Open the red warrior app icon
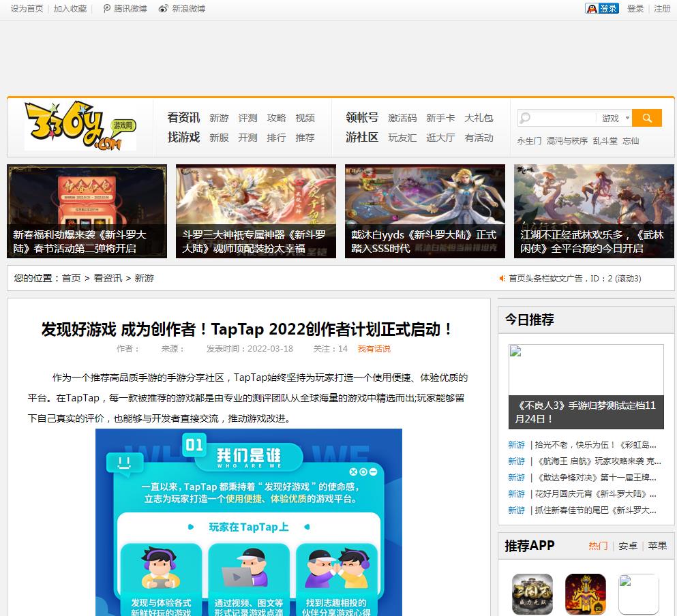The width and height of the screenshot is (677, 616). pos(586,594)
